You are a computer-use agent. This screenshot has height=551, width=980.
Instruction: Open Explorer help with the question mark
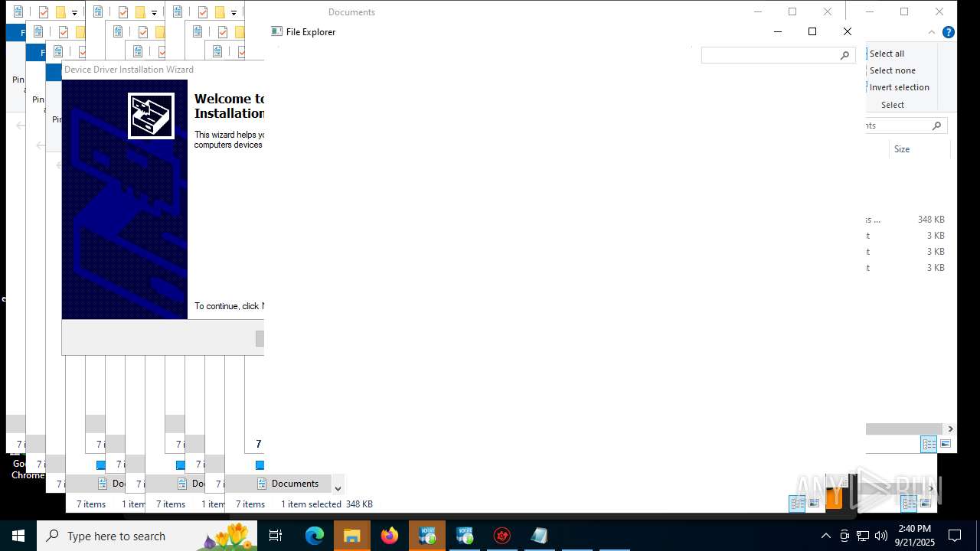click(x=949, y=32)
